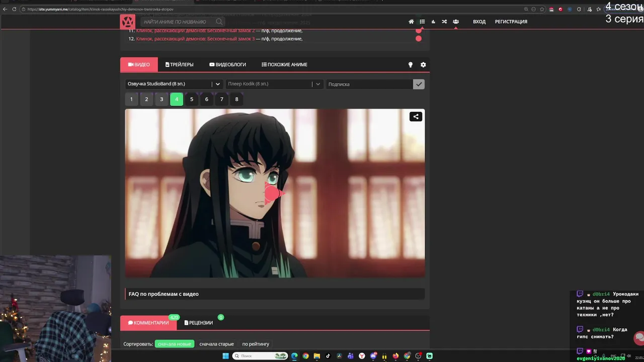
Task: Select episode 6
Action: point(207,99)
